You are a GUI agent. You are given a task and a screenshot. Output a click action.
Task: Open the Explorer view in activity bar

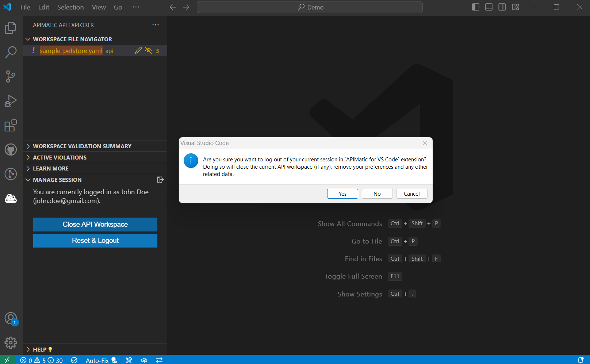(11, 28)
